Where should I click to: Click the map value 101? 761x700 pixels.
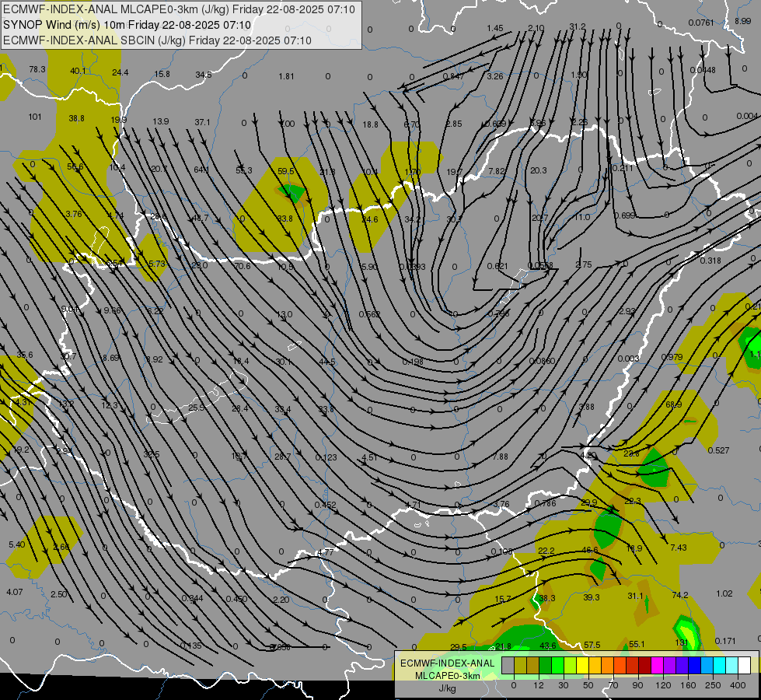coord(35,117)
